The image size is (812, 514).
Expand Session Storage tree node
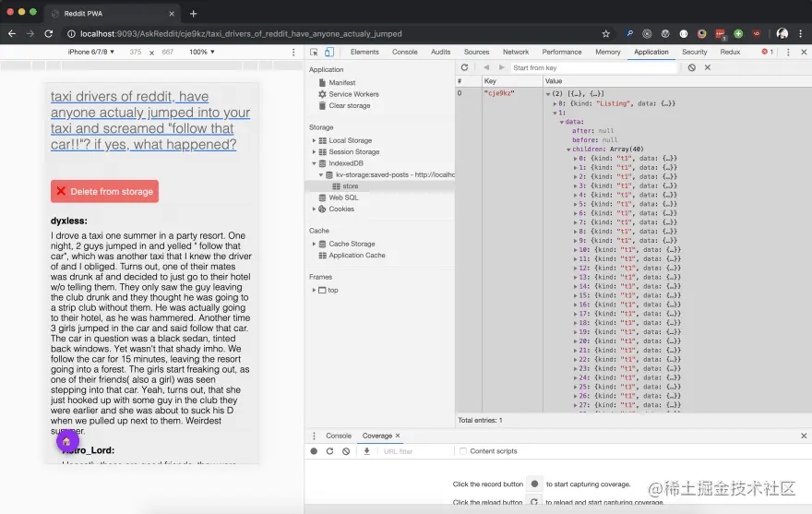(314, 152)
